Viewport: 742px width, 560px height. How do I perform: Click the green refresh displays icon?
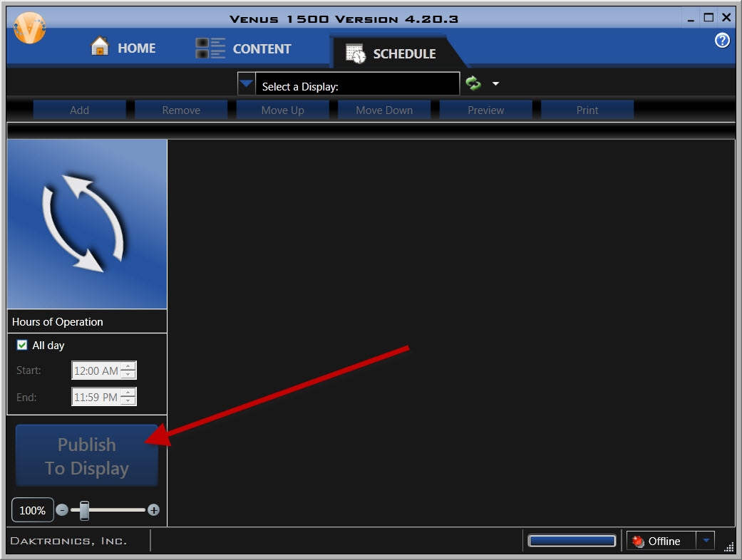pos(473,84)
